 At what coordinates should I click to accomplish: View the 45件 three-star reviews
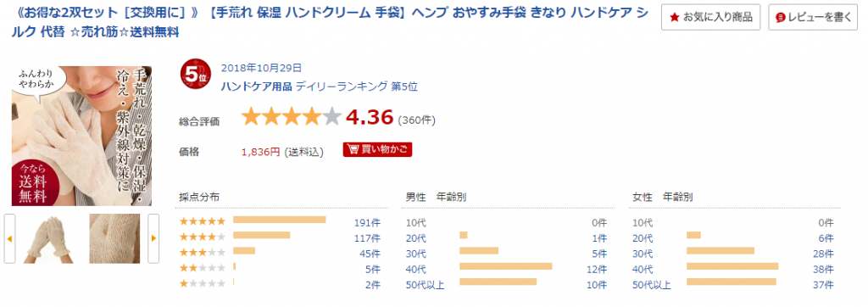370,254
